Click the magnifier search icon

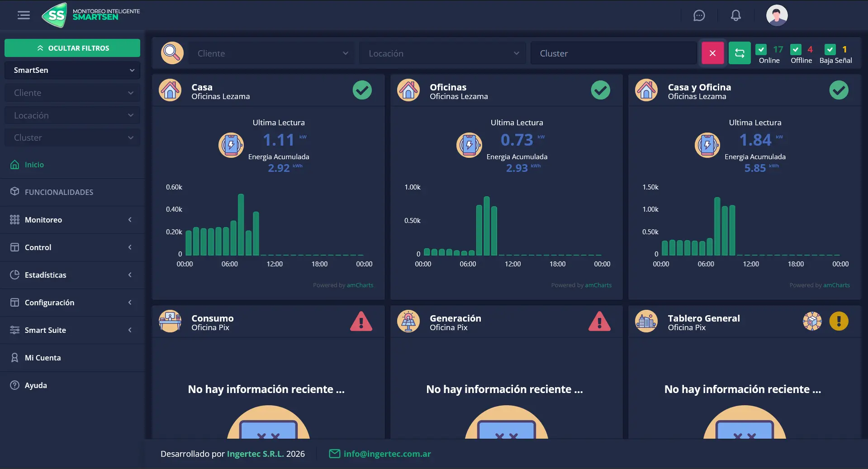172,53
